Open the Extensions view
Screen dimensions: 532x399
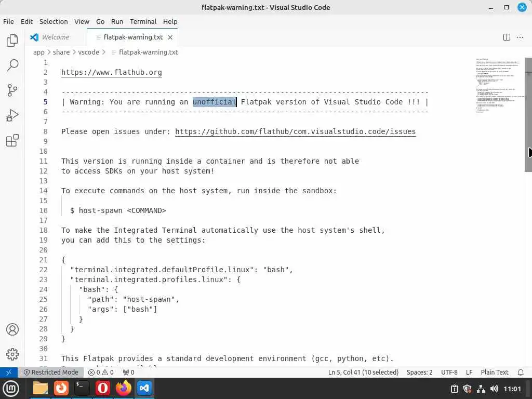click(12, 140)
